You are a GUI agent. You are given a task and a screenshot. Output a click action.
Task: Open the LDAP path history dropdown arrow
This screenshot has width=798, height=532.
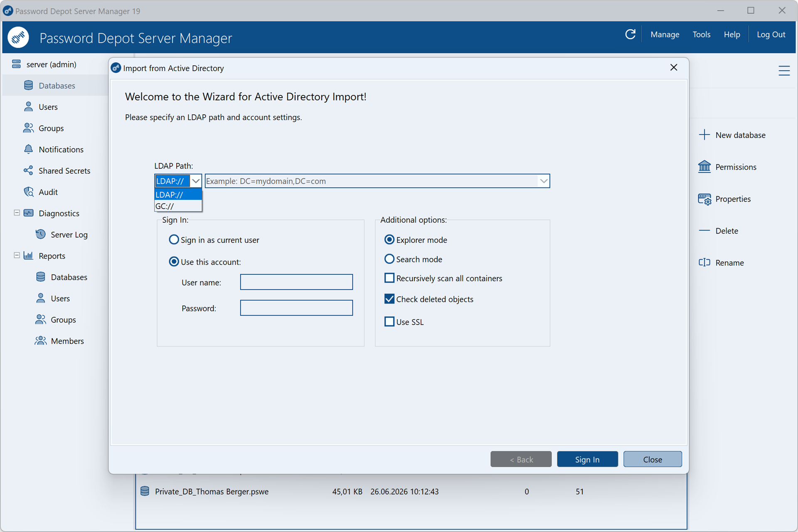[x=543, y=181]
